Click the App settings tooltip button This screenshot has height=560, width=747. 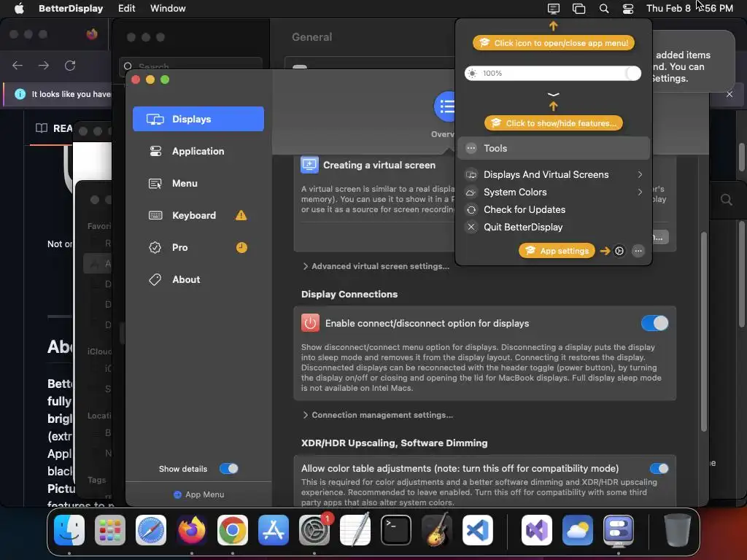click(557, 251)
